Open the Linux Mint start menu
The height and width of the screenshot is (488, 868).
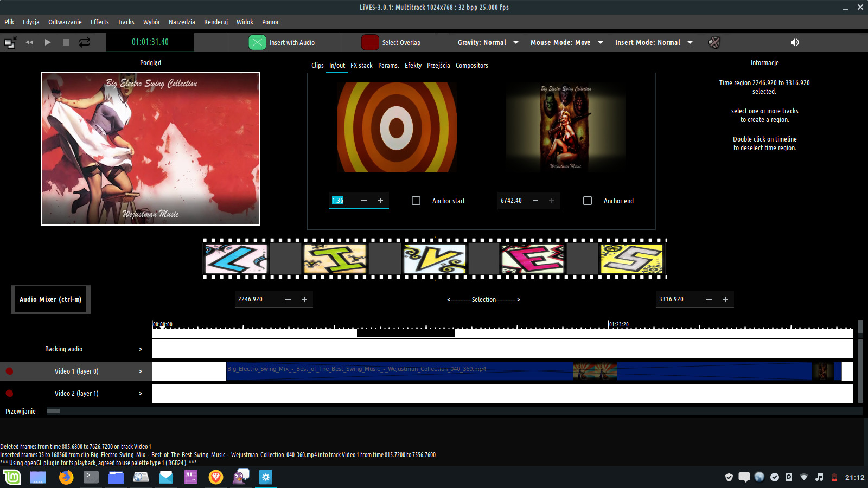coord(12,477)
